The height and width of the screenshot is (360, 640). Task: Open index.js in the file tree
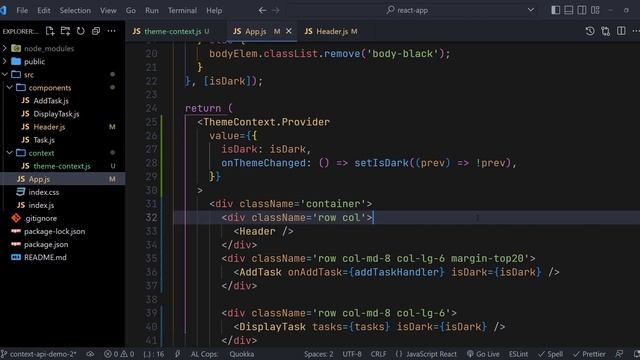41,205
